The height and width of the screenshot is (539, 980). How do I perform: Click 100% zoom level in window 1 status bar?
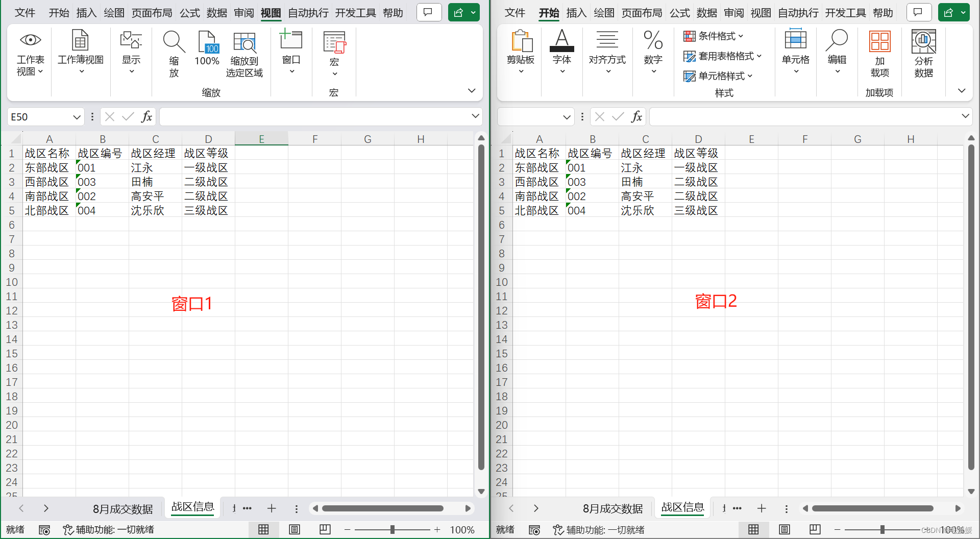pyautogui.click(x=462, y=530)
